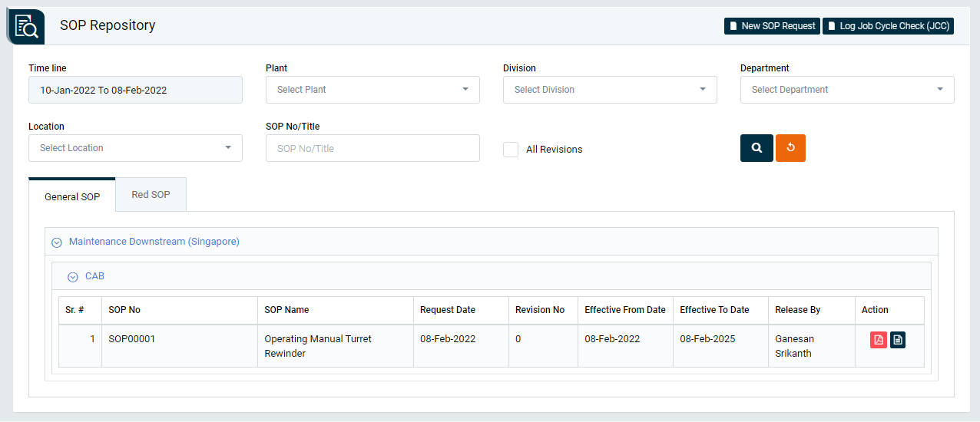The image size is (980, 422).
Task: Click the SOP Repository logo icon
Action: [x=26, y=26]
